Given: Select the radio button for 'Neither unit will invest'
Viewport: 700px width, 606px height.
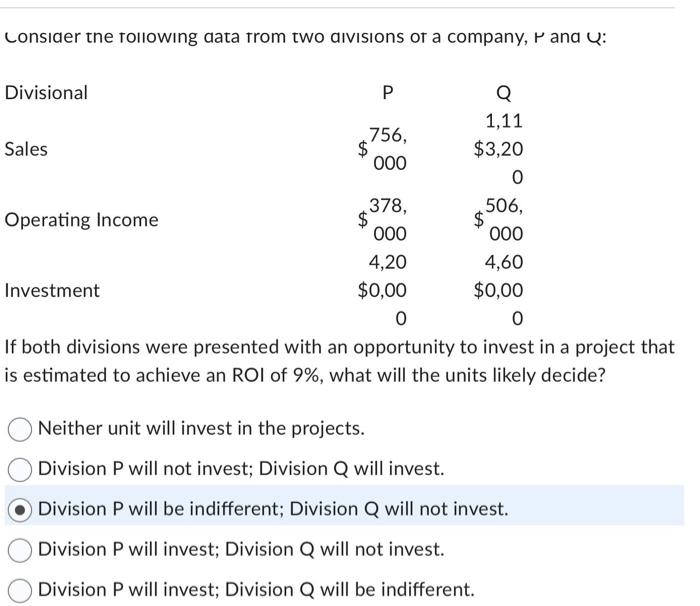Looking at the screenshot, I should click(x=20, y=429).
